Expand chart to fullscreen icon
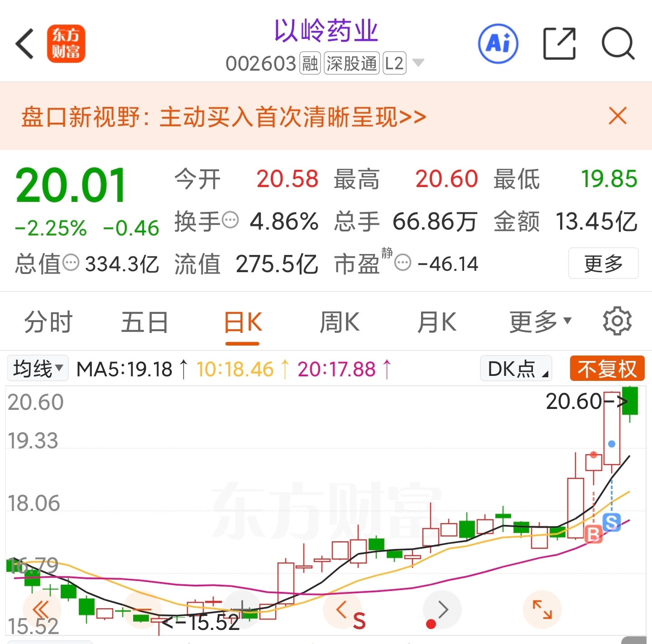 click(x=542, y=610)
